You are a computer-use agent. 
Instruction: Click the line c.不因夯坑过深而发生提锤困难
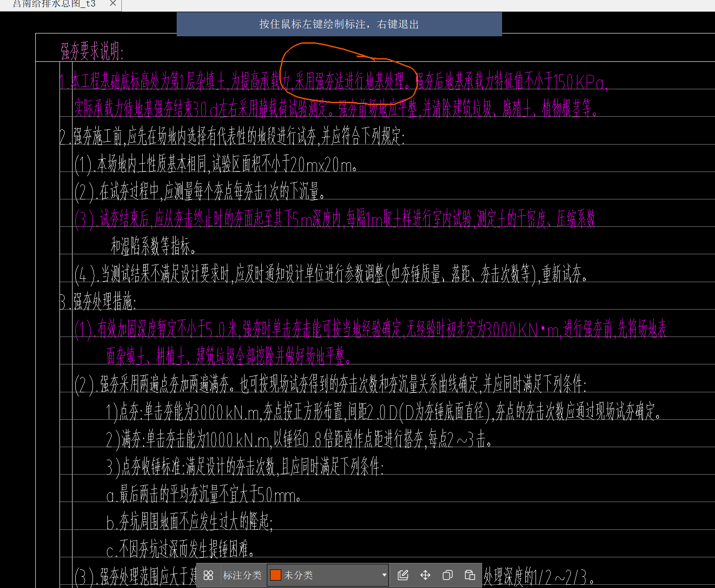(180, 550)
